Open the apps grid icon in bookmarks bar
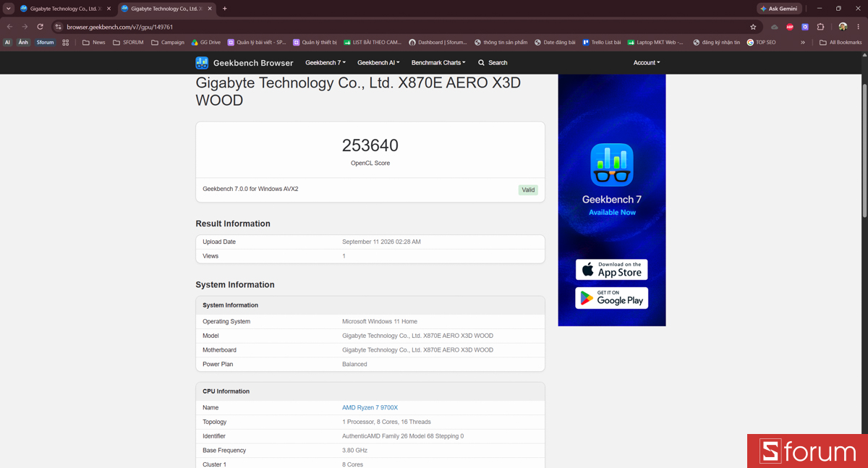Screen dimensions: 868x468 point(65,43)
